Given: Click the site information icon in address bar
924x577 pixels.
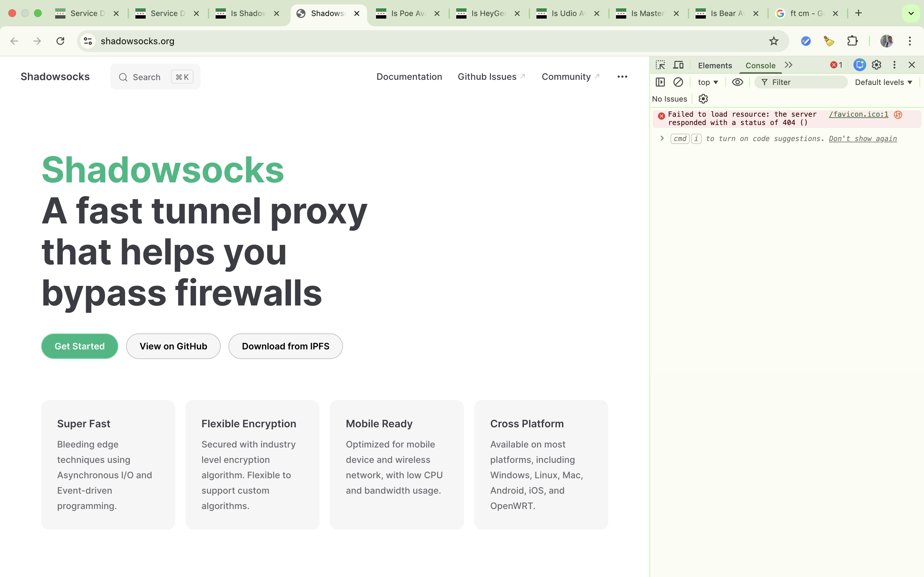Looking at the screenshot, I should (88, 41).
